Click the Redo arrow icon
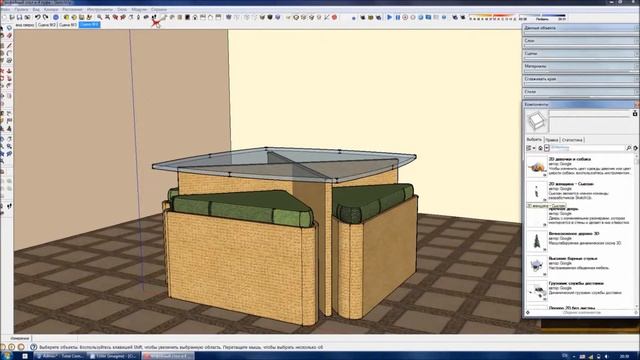The height and width of the screenshot is (360, 640). pyautogui.click(x=45, y=17)
